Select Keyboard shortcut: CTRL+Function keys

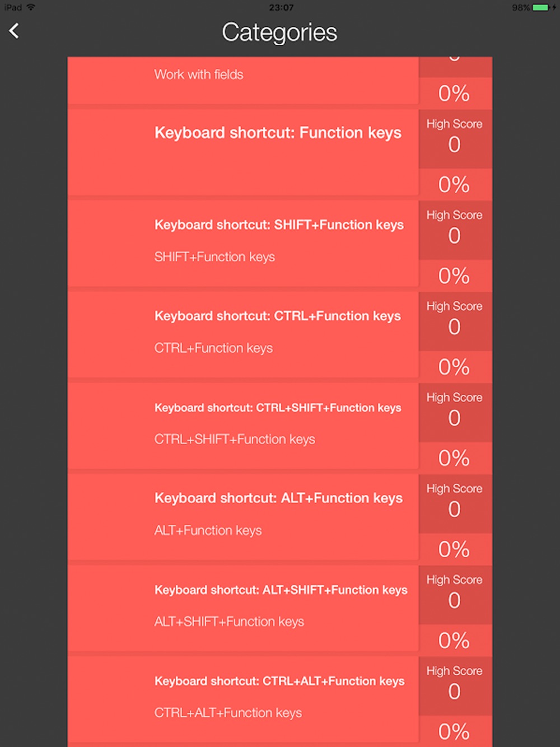click(x=243, y=335)
